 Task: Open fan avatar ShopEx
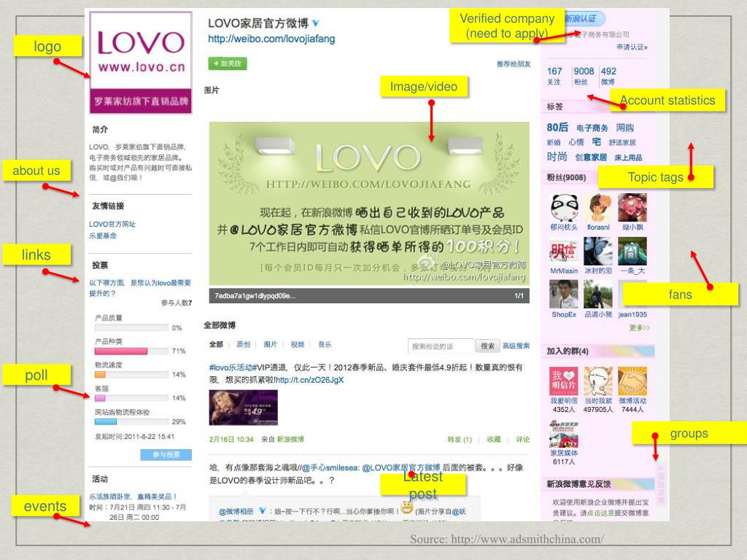point(564,295)
